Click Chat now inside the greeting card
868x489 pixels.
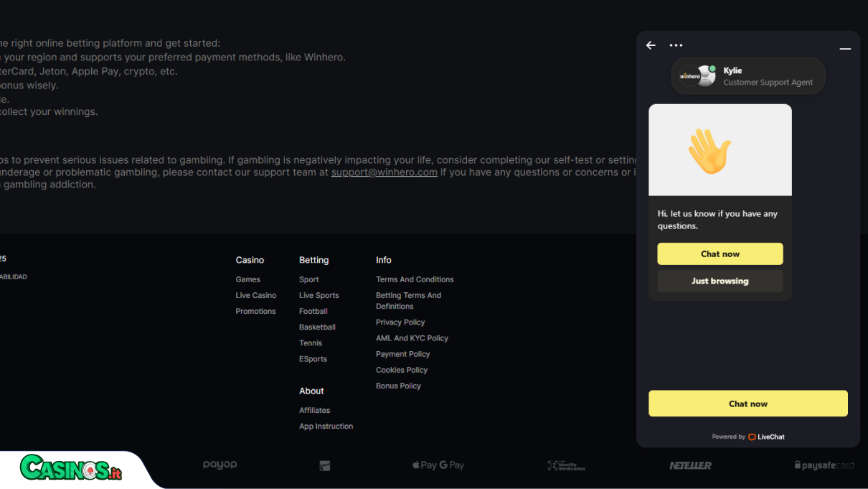click(x=720, y=253)
